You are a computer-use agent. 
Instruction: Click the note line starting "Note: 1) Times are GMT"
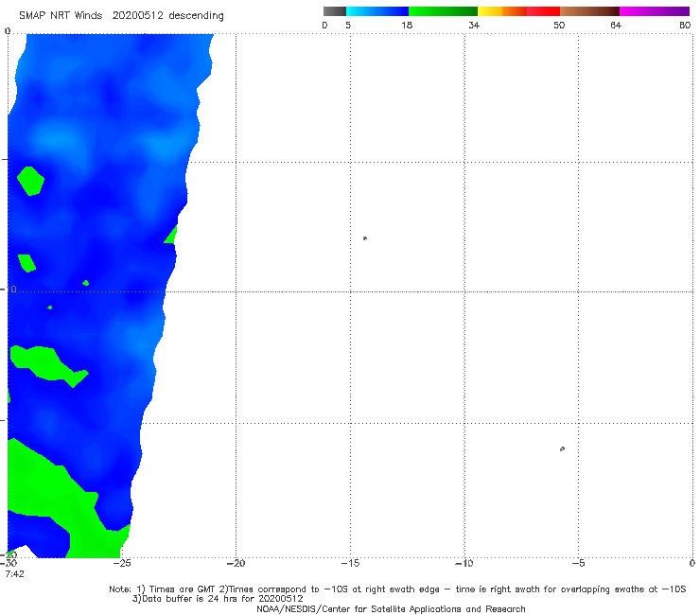[397, 589]
